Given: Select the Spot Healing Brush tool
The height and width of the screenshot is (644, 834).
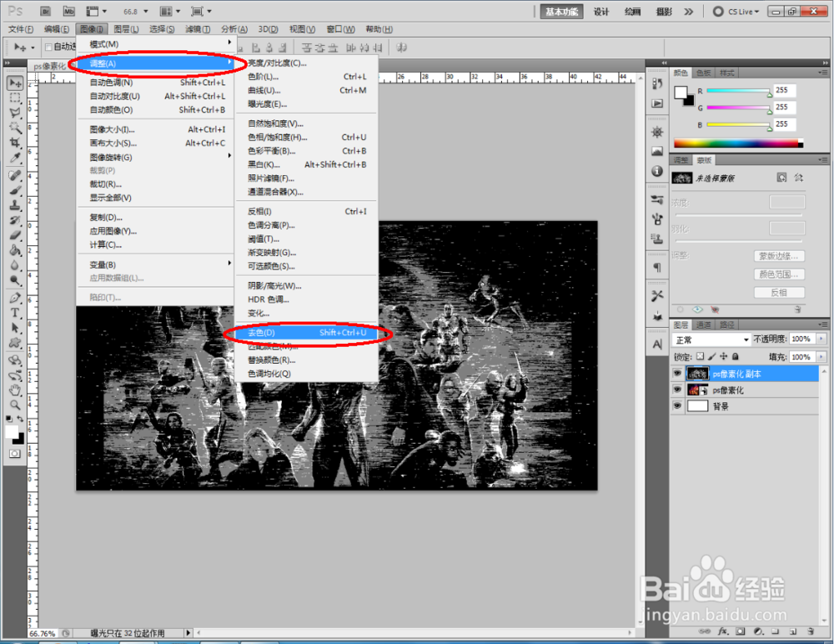Looking at the screenshot, I should [x=15, y=176].
